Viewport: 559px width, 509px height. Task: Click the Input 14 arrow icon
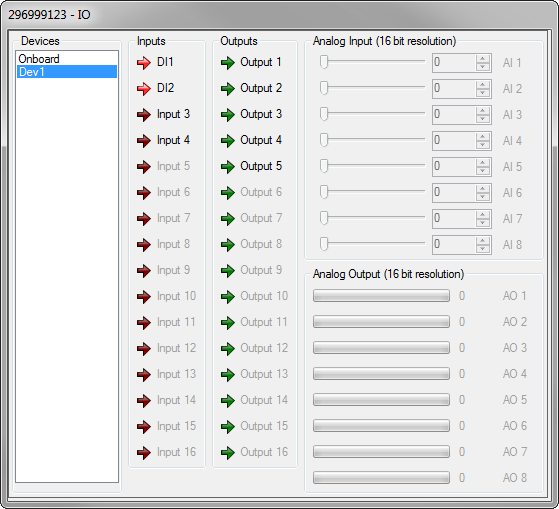click(144, 401)
